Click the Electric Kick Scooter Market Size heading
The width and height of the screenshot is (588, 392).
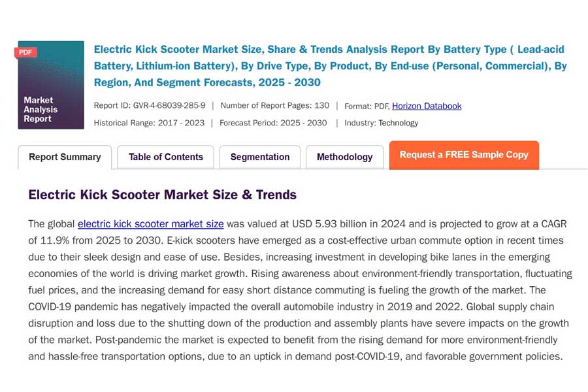tap(162, 195)
